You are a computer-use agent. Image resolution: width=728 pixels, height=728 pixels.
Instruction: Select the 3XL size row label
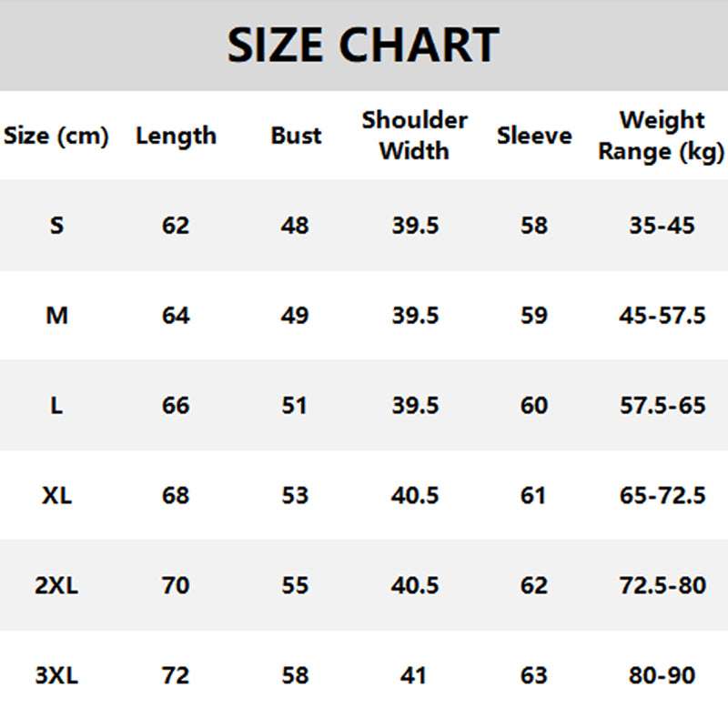(56, 676)
